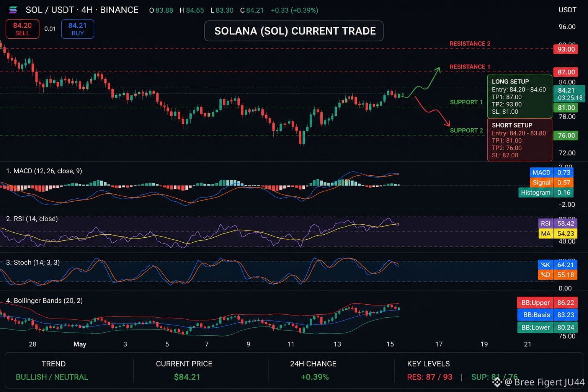Click the SOLANA (SOL) CURRENT TRADE title banner

(294, 31)
